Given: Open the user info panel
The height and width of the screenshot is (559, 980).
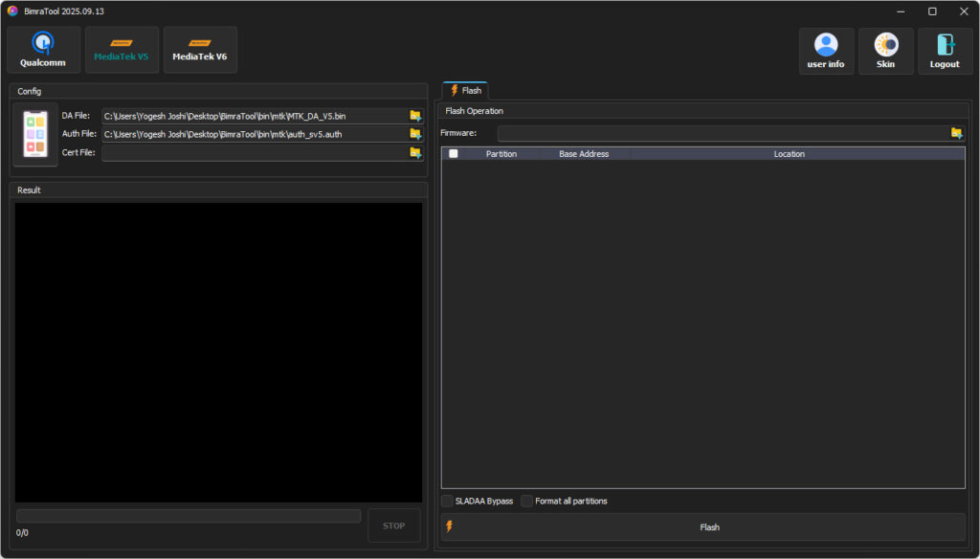Looking at the screenshot, I should pos(826,51).
